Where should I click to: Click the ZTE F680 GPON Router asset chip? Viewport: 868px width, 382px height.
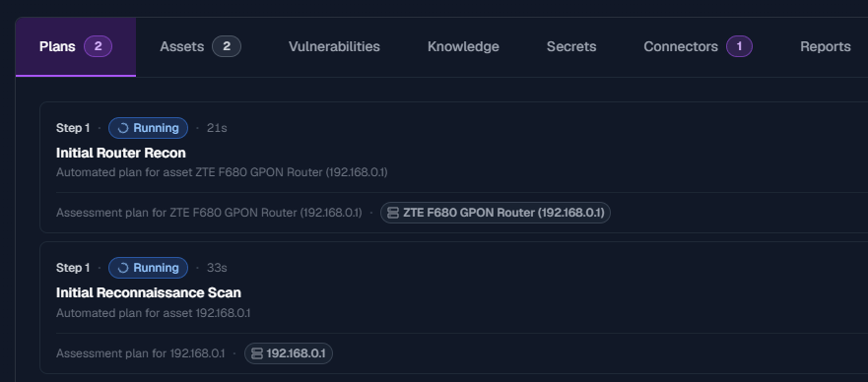[x=496, y=213]
